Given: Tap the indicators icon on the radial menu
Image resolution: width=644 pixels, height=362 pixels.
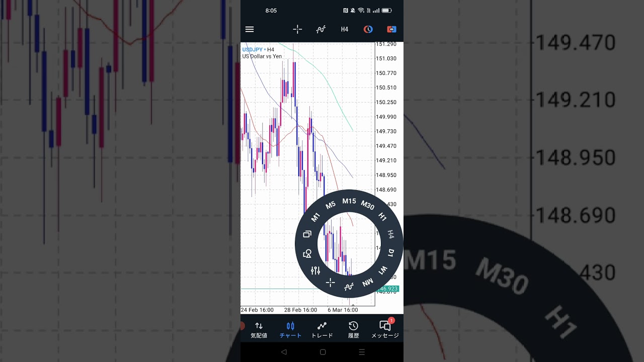Looking at the screenshot, I should (349, 287).
